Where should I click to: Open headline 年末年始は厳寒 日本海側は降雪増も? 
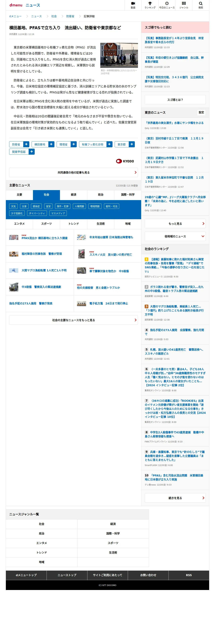[x=111, y=237]
